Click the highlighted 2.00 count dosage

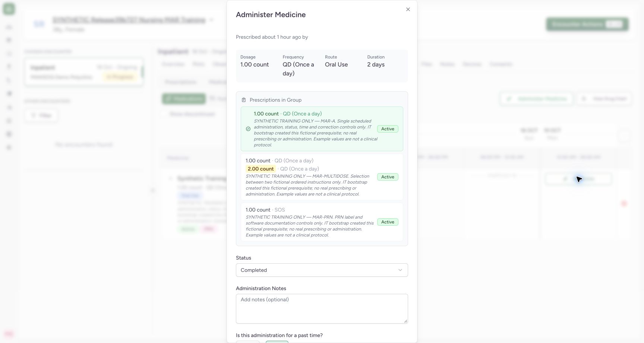[261, 169]
